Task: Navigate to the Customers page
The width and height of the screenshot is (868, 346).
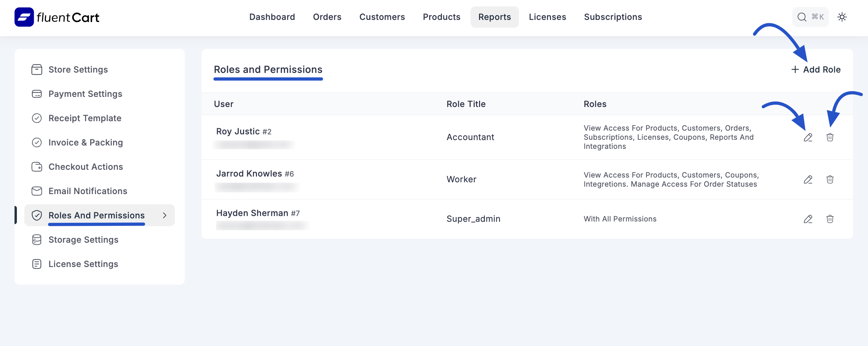Action: [x=382, y=17]
